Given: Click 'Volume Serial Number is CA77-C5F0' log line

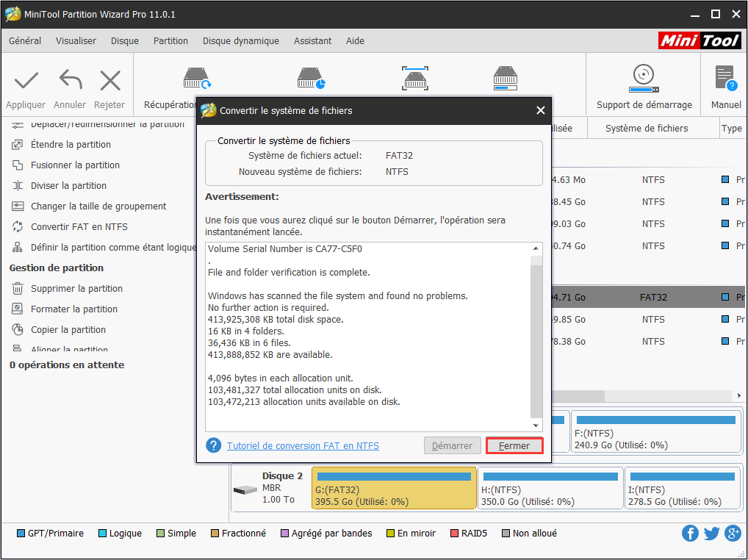Looking at the screenshot, I should click(x=285, y=249).
